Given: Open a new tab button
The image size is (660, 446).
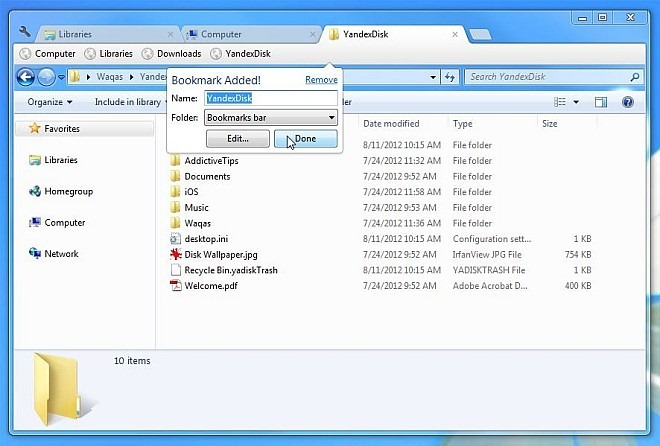Looking at the screenshot, I should (480, 34).
